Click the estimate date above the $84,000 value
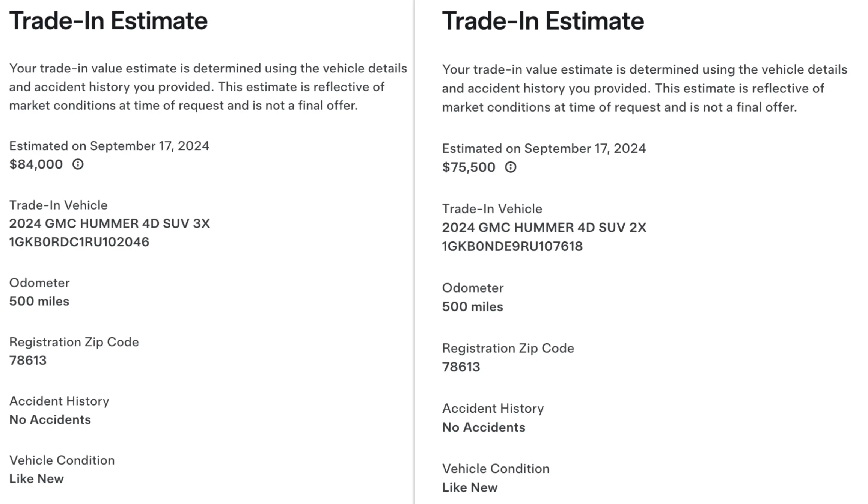Image resolution: width=868 pixels, height=504 pixels. pos(109,146)
